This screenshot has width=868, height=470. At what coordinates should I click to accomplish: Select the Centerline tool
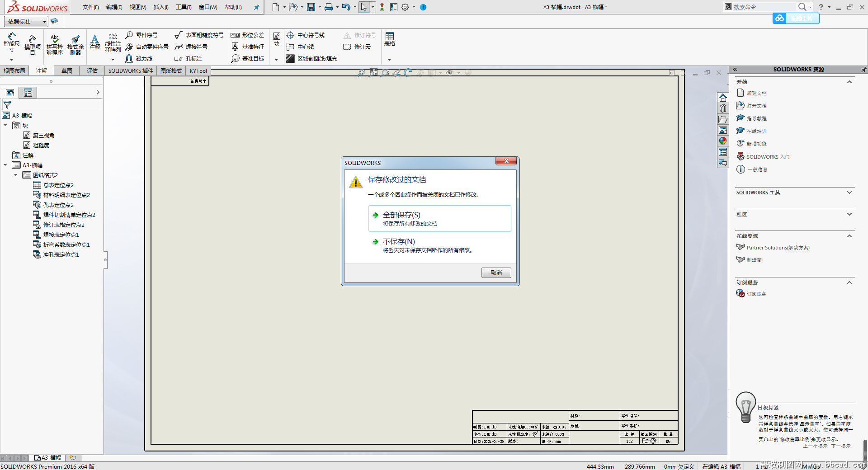coord(300,47)
